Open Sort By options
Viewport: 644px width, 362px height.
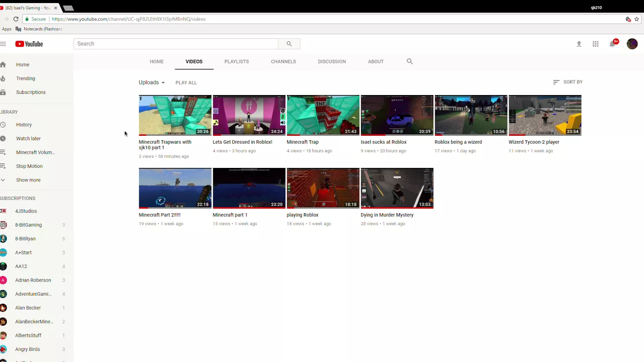click(568, 82)
